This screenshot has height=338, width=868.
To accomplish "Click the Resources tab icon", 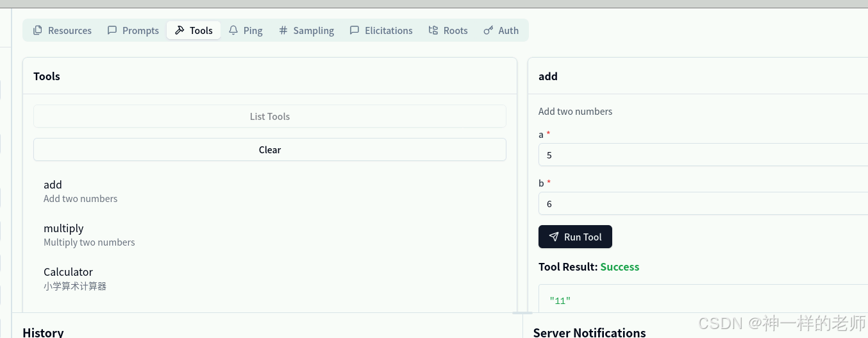I will [x=38, y=30].
